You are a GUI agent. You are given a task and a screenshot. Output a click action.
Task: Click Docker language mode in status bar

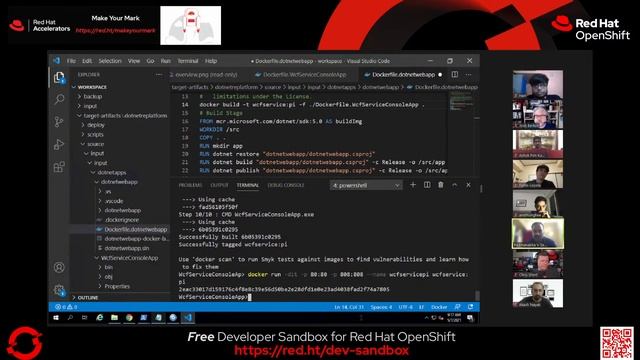point(439,307)
